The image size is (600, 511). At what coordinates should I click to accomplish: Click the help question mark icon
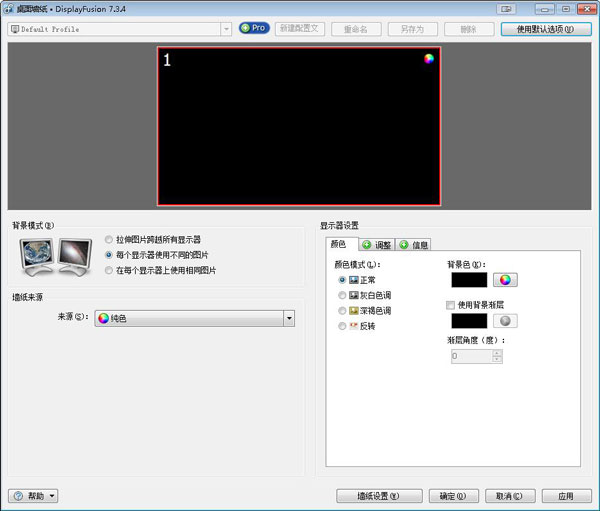tap(19, 496)
